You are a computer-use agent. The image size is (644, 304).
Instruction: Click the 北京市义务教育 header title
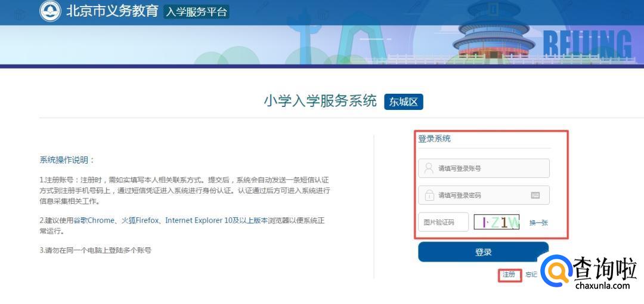(x=112, y=11)
